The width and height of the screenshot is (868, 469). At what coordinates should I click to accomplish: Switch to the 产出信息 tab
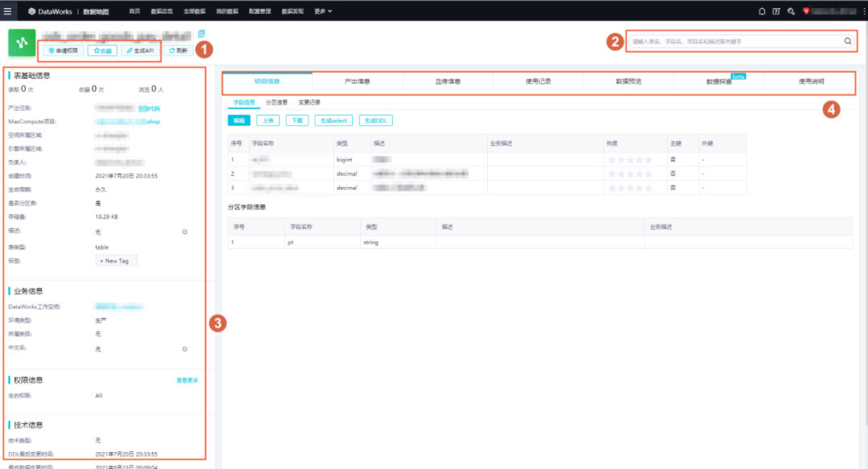coord(357,81)
